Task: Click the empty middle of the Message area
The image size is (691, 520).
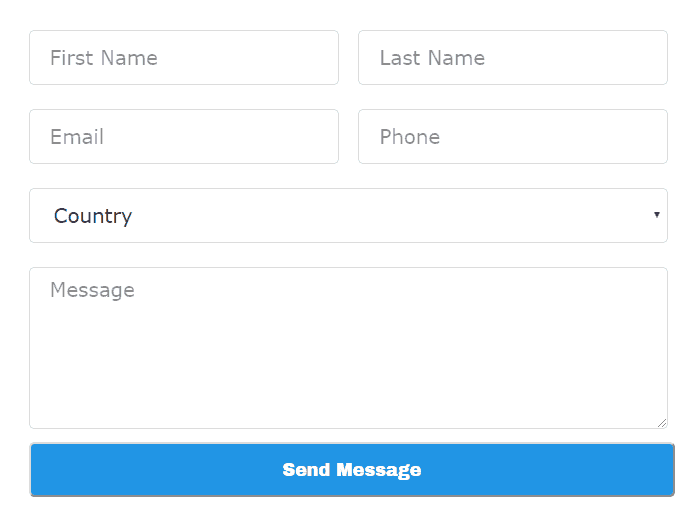Action: point(348,353)
